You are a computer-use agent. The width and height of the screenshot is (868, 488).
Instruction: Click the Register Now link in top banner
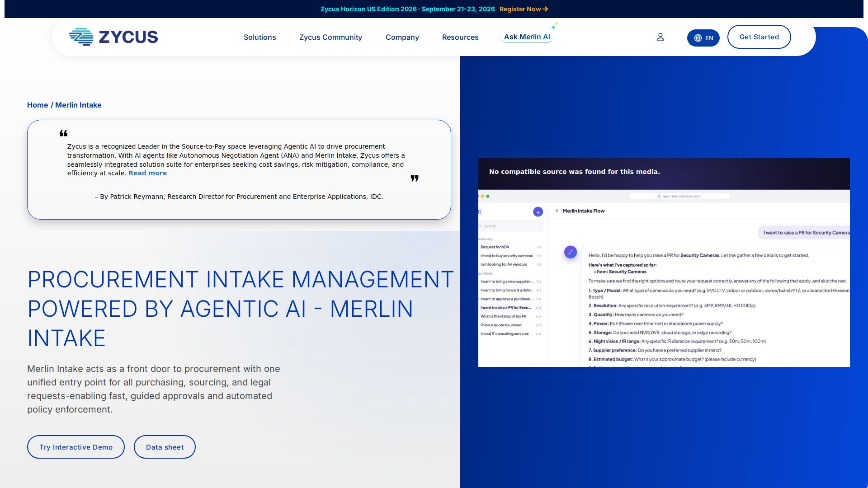tap(524, 9)
